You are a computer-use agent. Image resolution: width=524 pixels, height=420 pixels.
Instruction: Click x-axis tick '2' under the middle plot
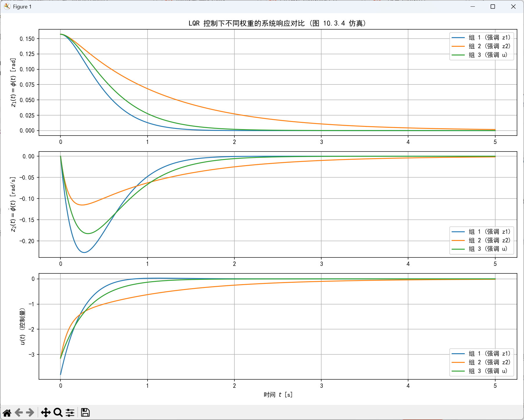tap(234, 264)
